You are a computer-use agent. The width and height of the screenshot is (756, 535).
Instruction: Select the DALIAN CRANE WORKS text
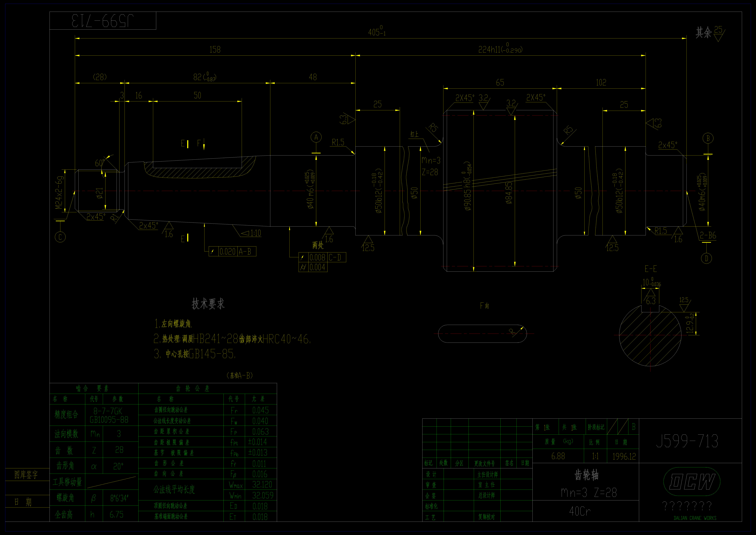[x=695, y=518]
